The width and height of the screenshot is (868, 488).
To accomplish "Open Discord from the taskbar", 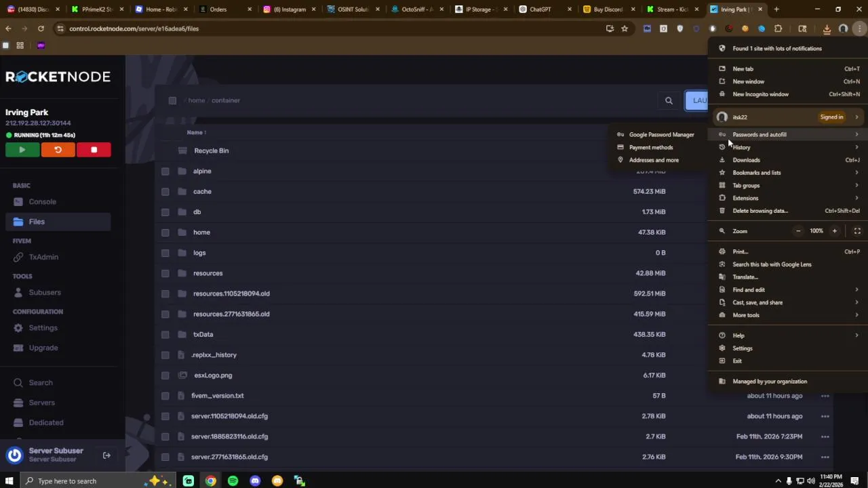I will pos(255,481).
